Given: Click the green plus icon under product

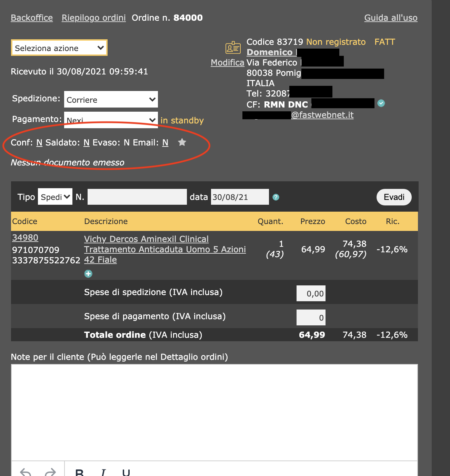Looking at the screenshot, I should (88, 274).
